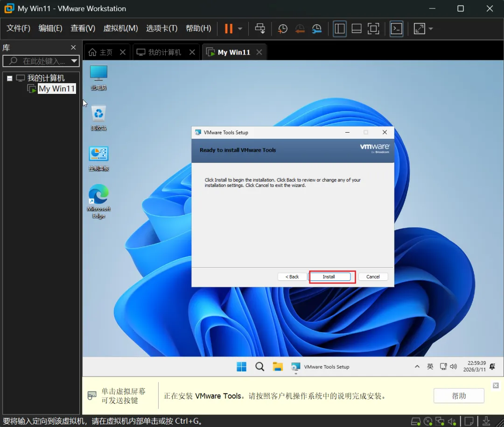Select the Microsoft Edge desktop shortcut
Screen dimensions: 504x427
click(x=98, y=201)
